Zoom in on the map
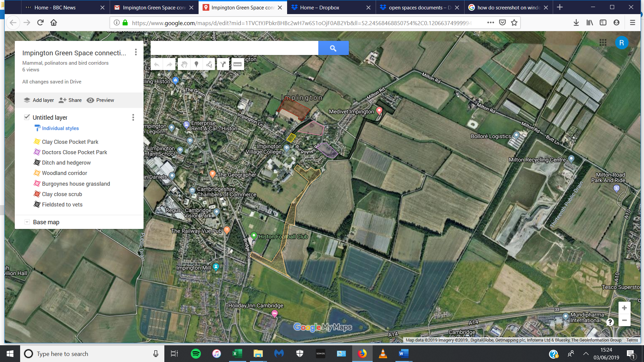 click(x=624, y=308)
